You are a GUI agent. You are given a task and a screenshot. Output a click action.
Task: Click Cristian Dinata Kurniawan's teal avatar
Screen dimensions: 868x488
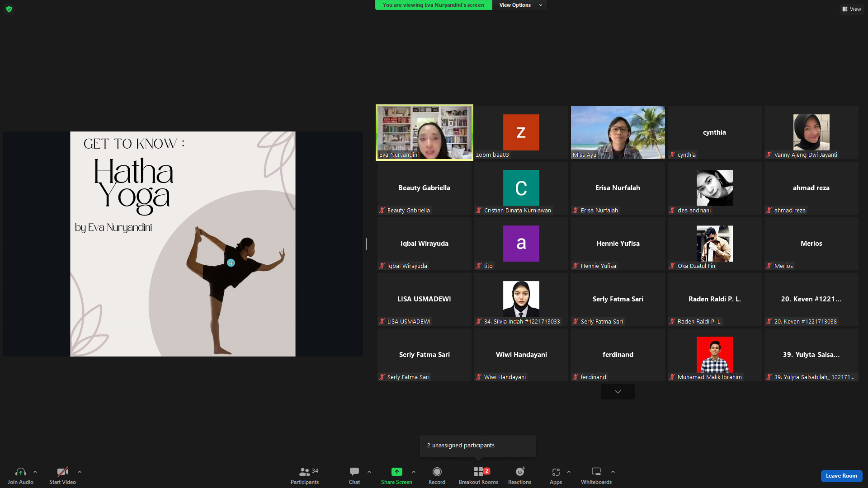tap(521, 188)
